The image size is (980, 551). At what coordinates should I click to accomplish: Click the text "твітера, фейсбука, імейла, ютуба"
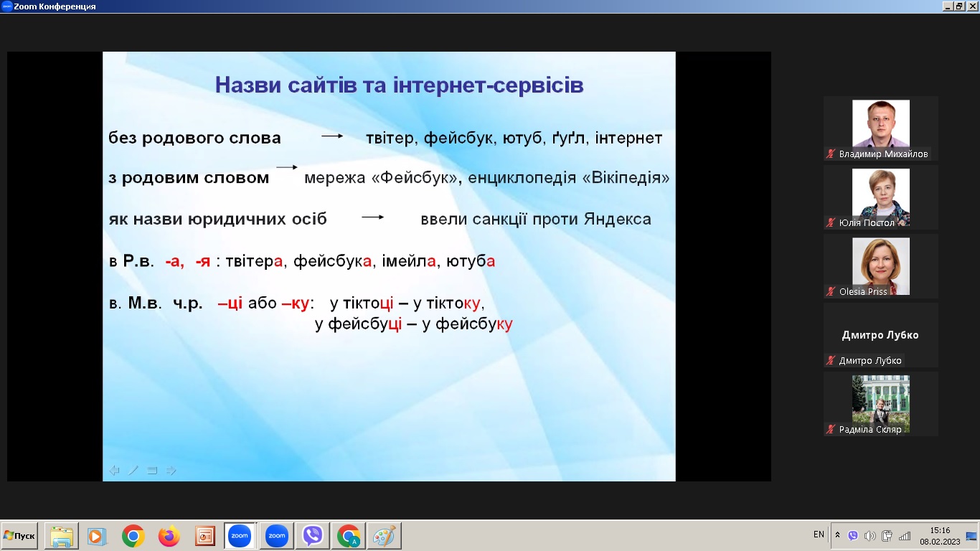(361, 261)
